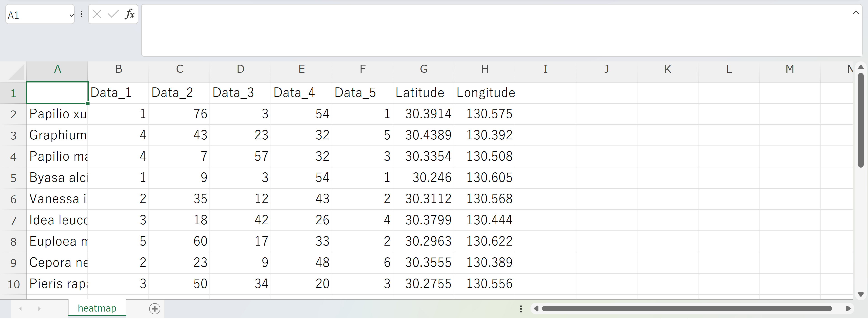Select row 5 by its row header
The width and height of the screenshot is (868, 319).
pyautogui.click(x=14, y=178)
